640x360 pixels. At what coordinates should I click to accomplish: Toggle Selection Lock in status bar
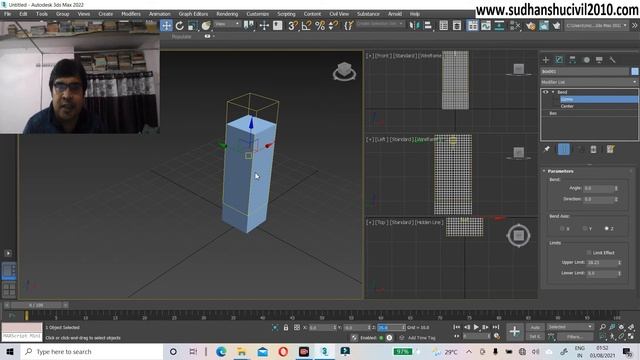pyautogui.click(x=286, y=327)
